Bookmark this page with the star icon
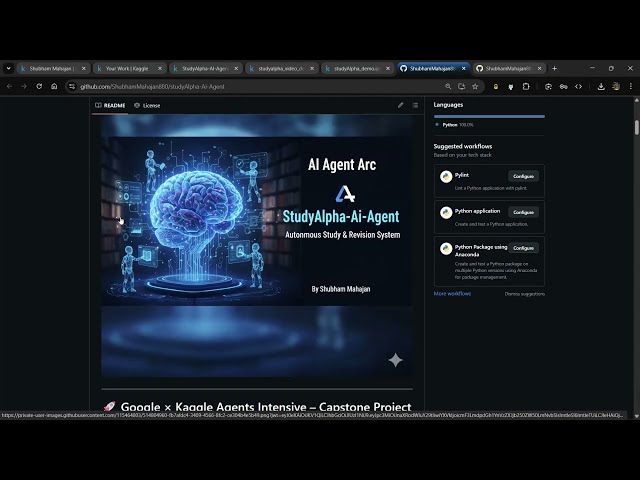640x480 pixels. click(x=475, y=87)
